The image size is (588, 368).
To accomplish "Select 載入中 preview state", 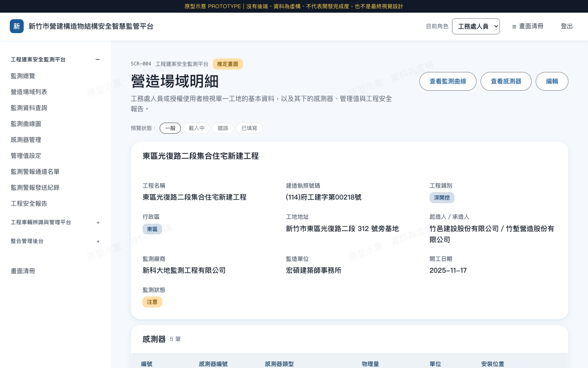I will click(196, 128).
